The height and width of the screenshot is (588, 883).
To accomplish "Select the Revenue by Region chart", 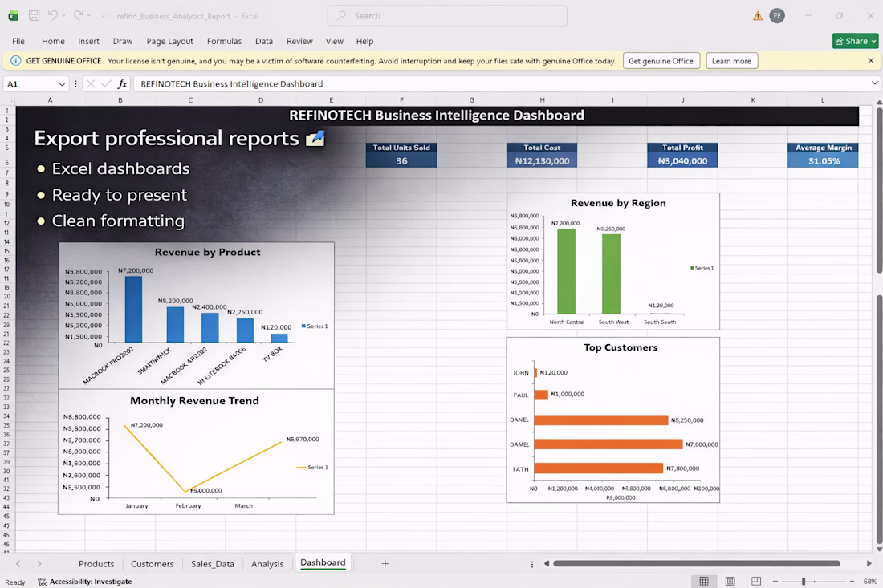I will click(x=612, y=261).
